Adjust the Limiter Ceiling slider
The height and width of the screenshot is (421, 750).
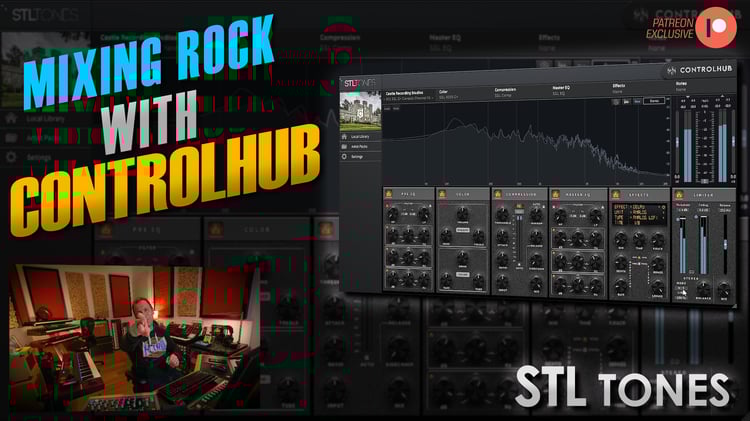pos(703,245)
